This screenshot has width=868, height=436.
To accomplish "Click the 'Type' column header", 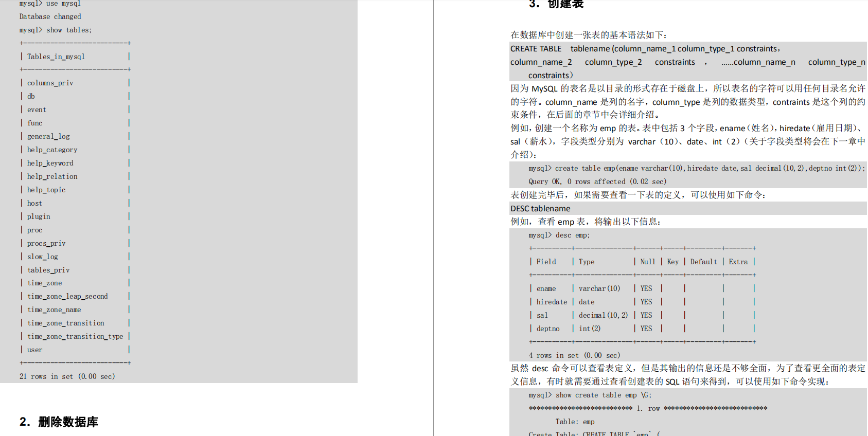I will tap(587, 262).
